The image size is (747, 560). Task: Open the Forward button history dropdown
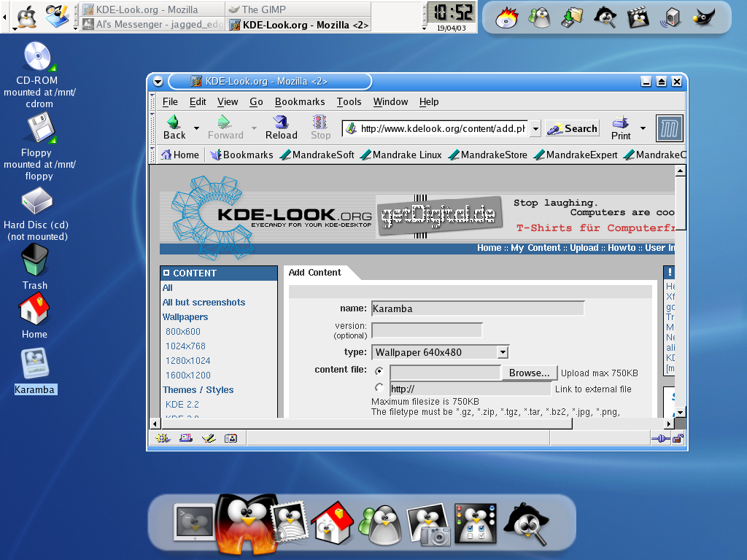pos(254,128)
